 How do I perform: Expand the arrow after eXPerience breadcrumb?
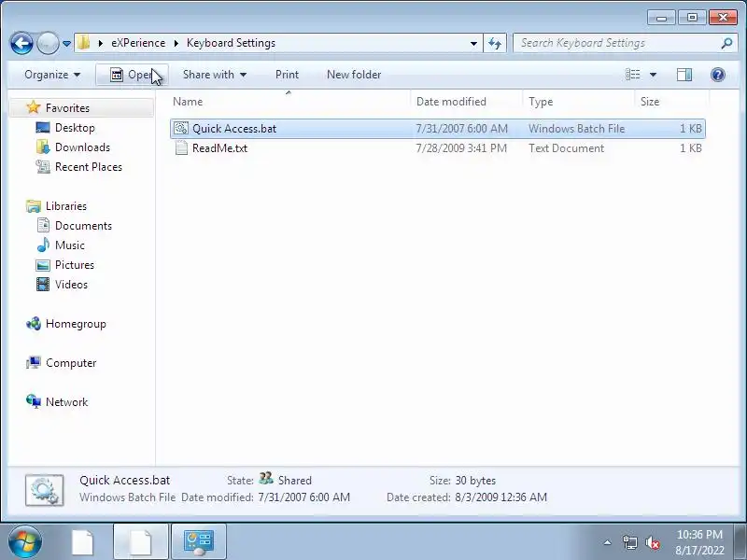click(176, 43)
